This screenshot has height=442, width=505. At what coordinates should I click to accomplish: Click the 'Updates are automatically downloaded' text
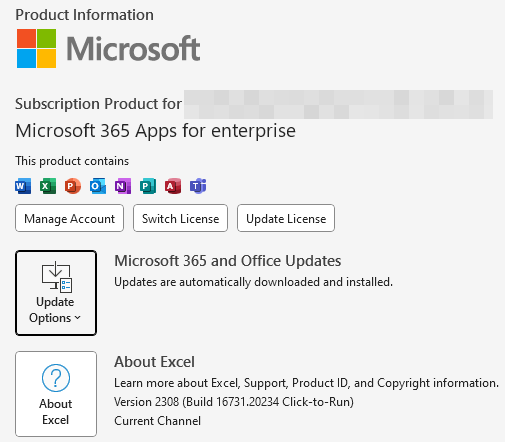pos(253,282)
